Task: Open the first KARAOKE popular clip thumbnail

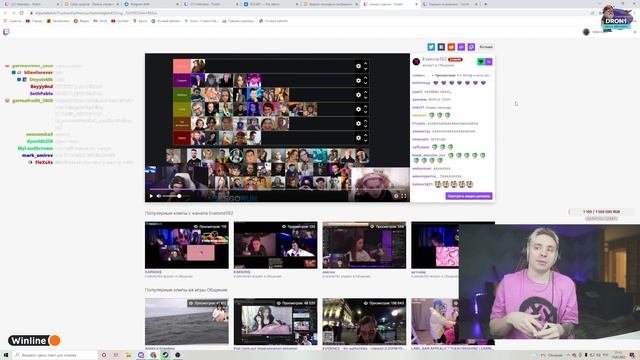Action: (187, 245)
